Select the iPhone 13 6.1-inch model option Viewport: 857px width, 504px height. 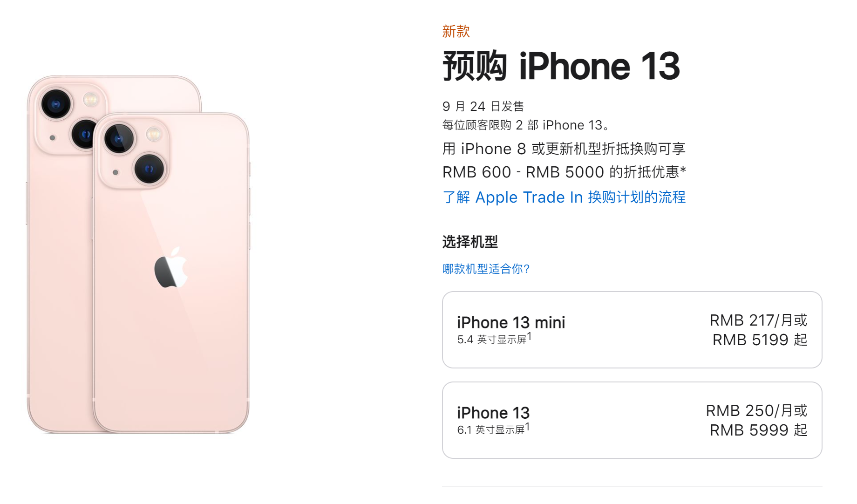[x=632, y=420]
